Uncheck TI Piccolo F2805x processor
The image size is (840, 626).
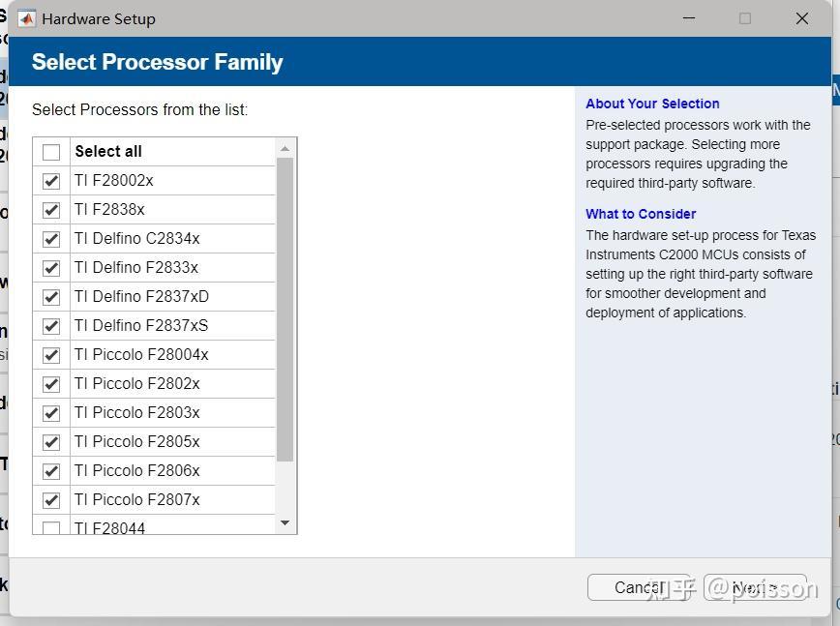click(x=51, y=442)
